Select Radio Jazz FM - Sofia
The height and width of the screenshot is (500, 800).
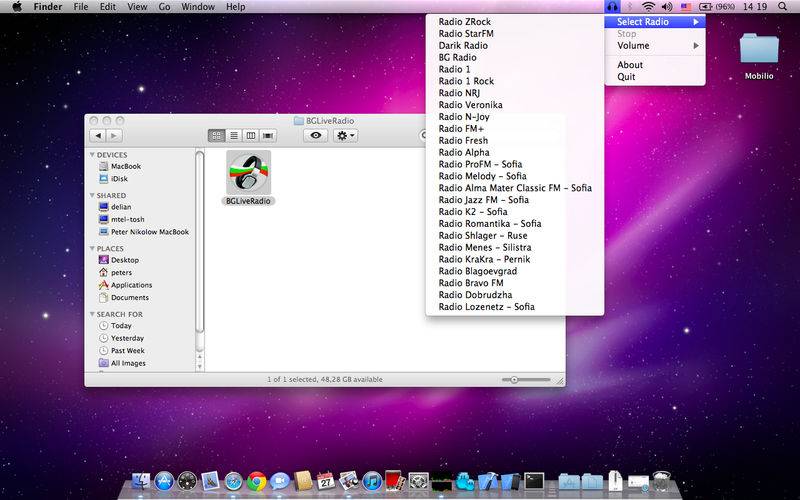tap(515, 199)
